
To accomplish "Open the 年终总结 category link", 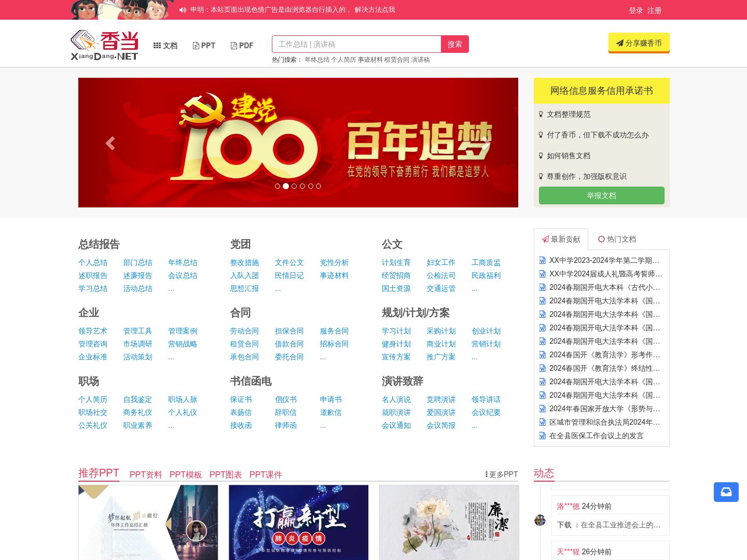I will point(183,262).
